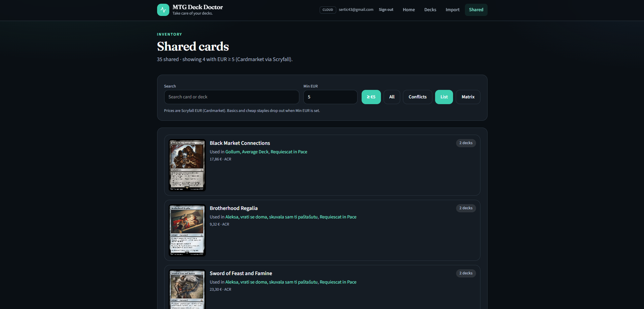644x309 pixels.
Task: Toggle the ≥ €5 price filter
Action: 371,97
